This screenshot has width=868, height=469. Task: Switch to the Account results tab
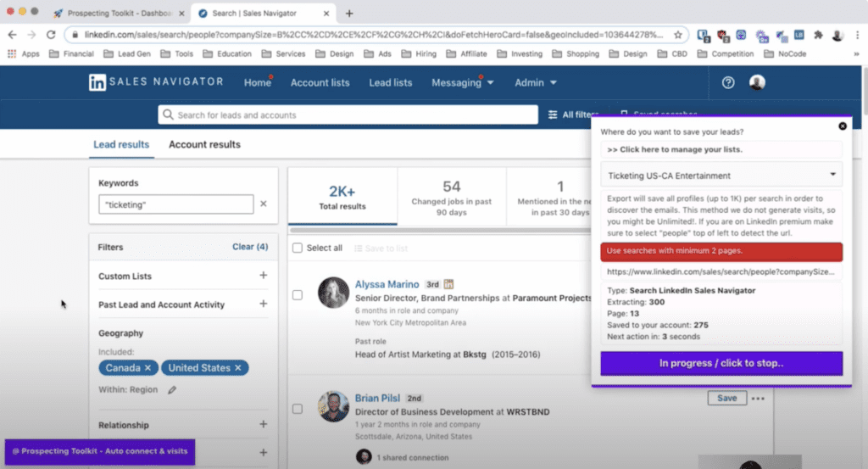204,144
